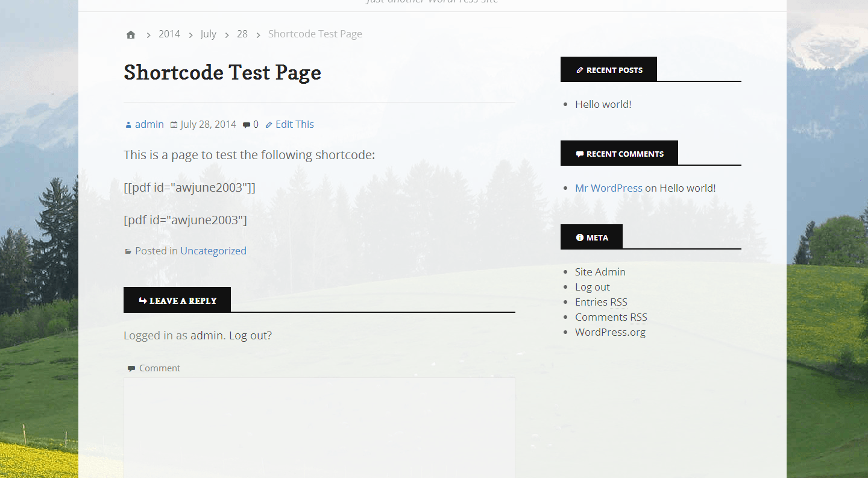Click the home icon in breadcrumb

tap(131, 34)
